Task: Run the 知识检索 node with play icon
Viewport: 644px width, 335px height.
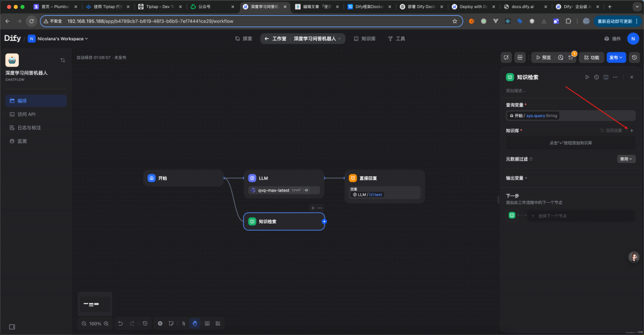Action: click(587, 77)
